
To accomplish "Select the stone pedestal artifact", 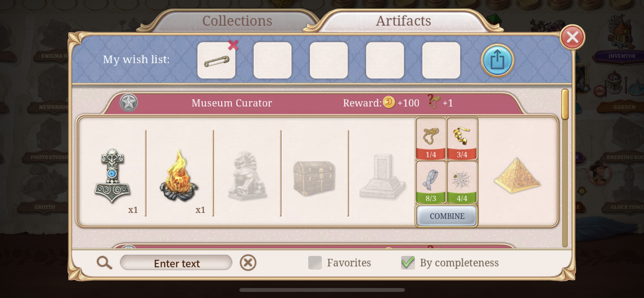I will coord(382,176).
